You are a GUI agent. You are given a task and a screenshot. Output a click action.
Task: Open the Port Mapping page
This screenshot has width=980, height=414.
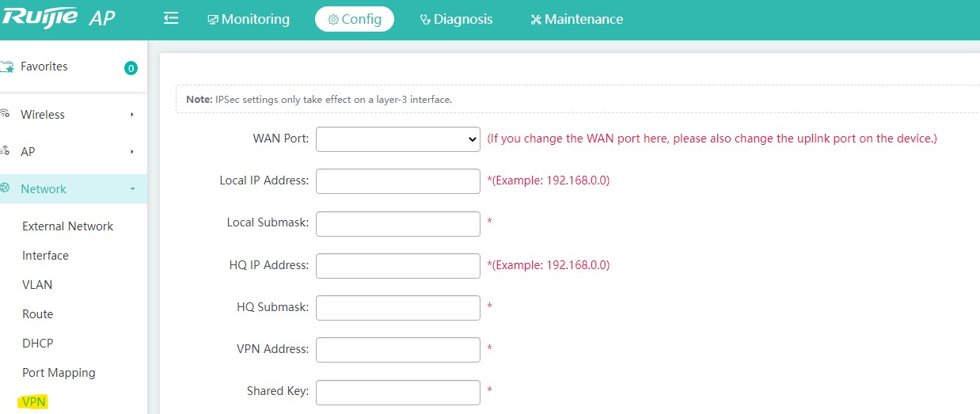click(59, 373)
